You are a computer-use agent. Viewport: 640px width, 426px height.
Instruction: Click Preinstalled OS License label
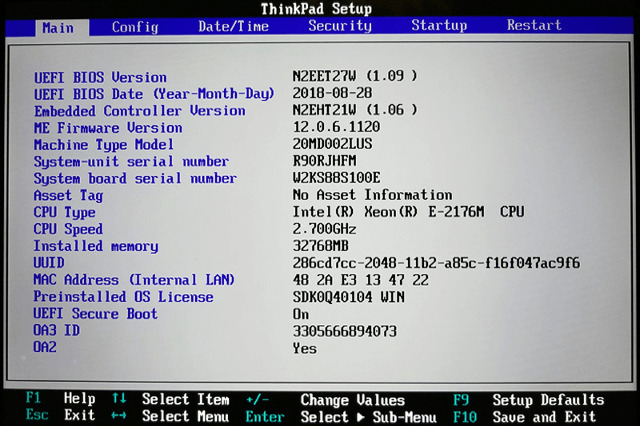pyautogui.click(x=123, y=297)
